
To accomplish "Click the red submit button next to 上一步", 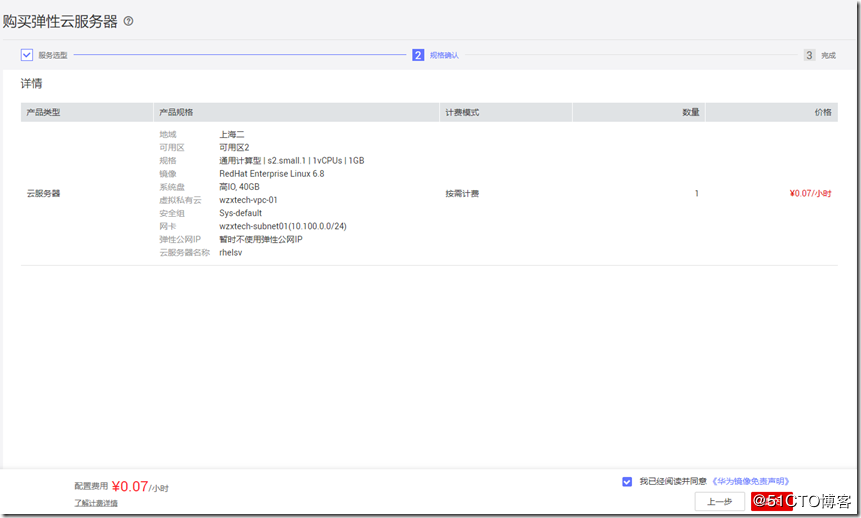I will (771, 502).
